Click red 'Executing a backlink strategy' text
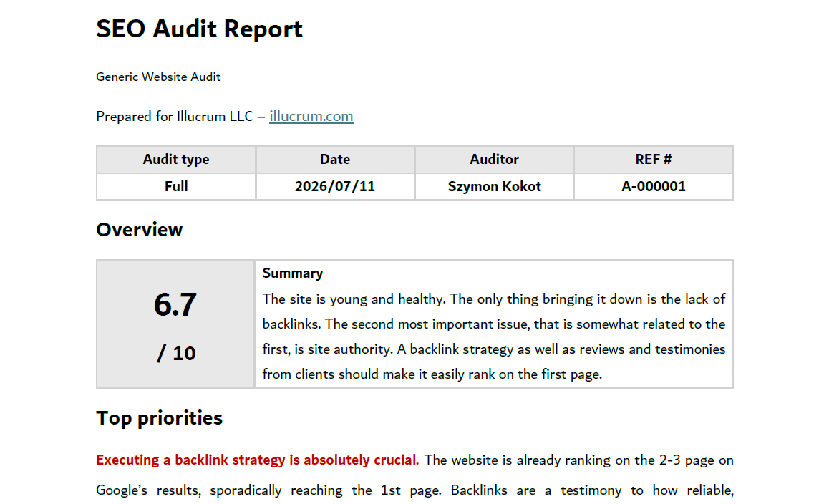Viewport: 829px width, 504px height. 257,460
